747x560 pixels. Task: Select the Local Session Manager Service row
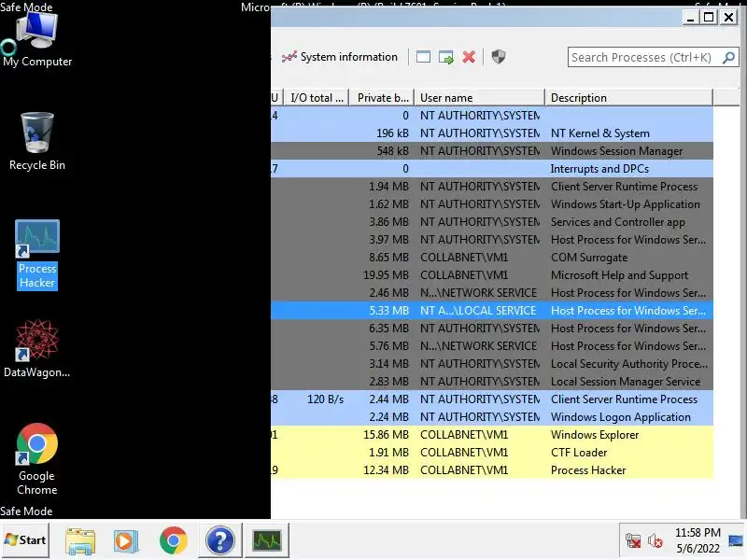(x=492, y=382)
